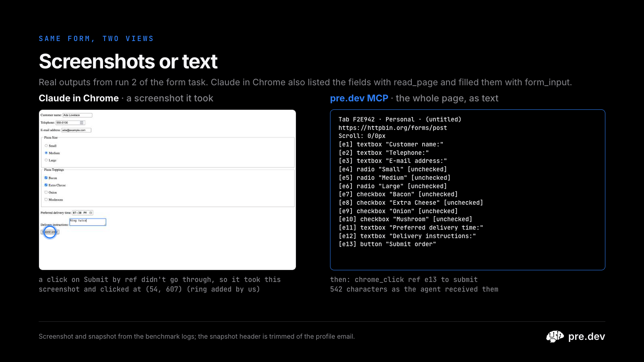Click the Preferred delivery time field
Screen dimensions: 644x362
coord(83,213)
